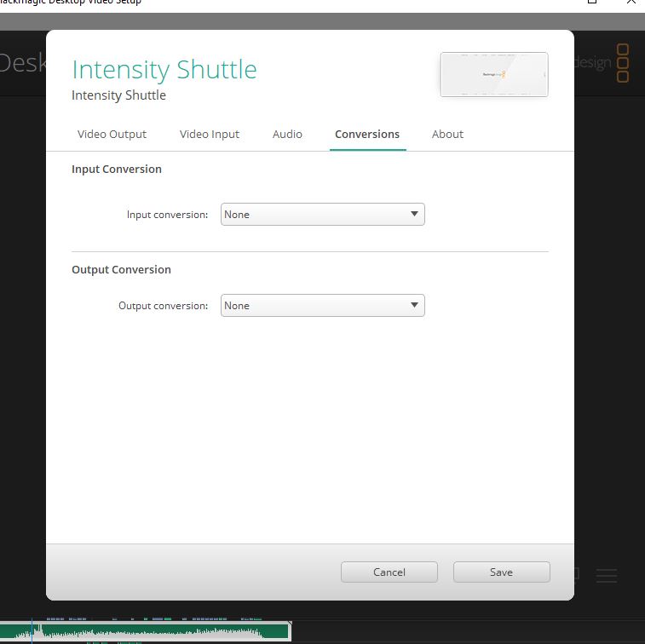Open the dimmed hamburger menu icon
This screenshot has height=644, width=645.
[607, 575]
